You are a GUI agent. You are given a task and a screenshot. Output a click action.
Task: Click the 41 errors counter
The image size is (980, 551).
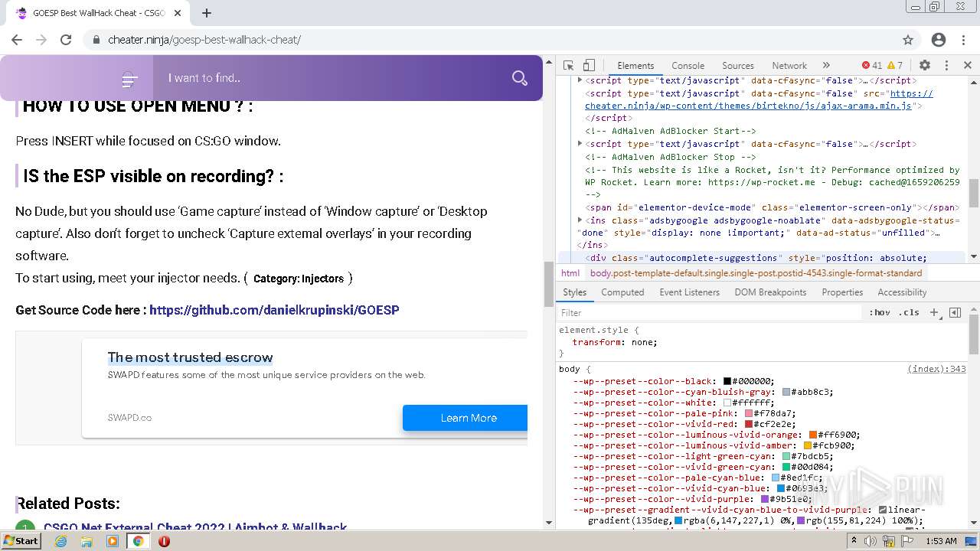[872, 66]
